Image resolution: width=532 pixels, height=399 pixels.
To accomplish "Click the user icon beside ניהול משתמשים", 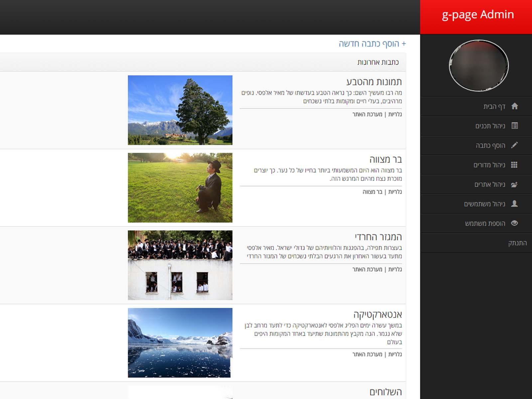I will click(x=514, y=203).
